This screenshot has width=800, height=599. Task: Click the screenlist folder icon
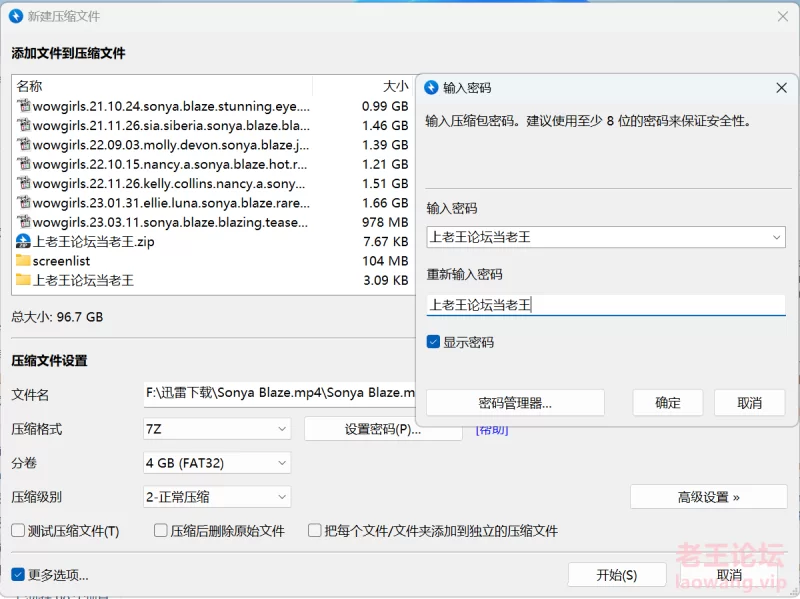[x=23, y=261]
